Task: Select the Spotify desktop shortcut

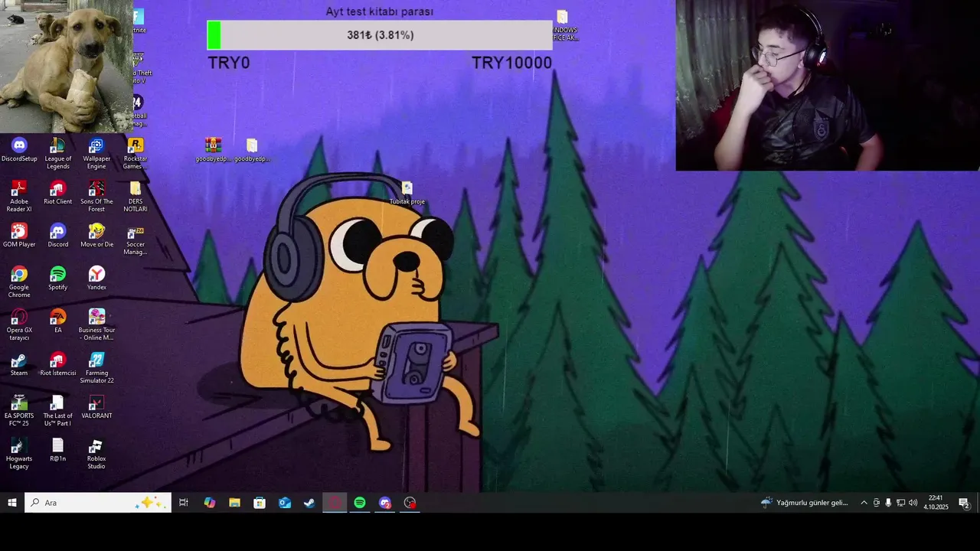Action: click(57, 279)
